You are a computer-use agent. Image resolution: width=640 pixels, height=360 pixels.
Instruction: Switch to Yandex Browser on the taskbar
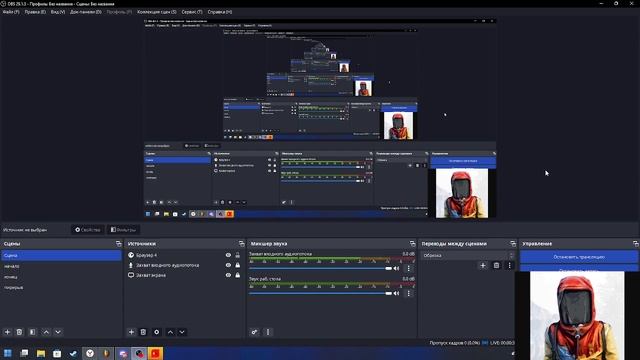pyautogui.click(x=90, y=353)
